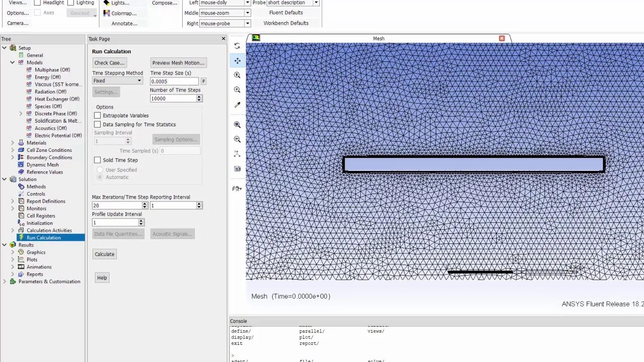
Task: Click the Help button
Action: click(x=102, y=278)
